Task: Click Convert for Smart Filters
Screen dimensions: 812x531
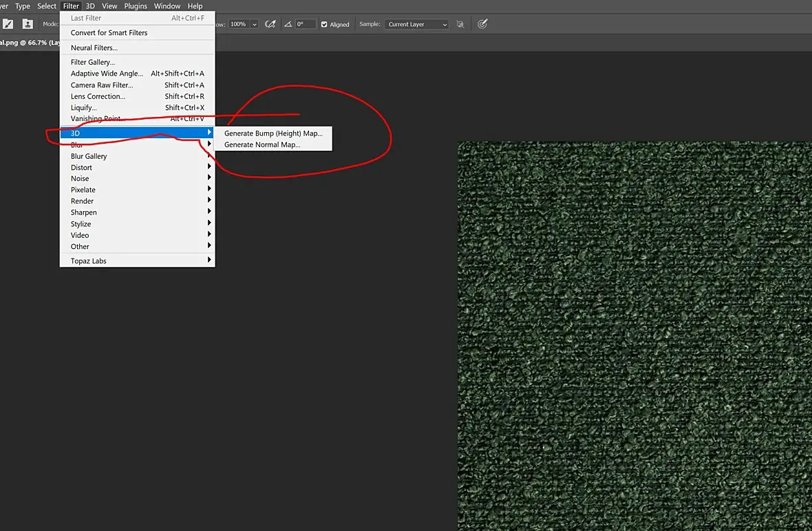Action: [x=109, y=32]
